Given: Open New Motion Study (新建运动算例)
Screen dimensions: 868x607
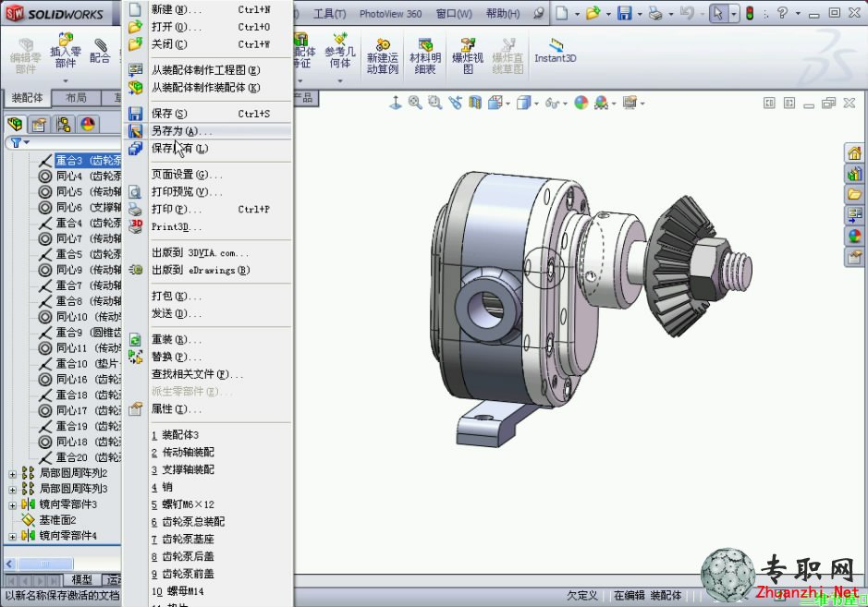Looking at the screenshot, I should tap(383, 55).
